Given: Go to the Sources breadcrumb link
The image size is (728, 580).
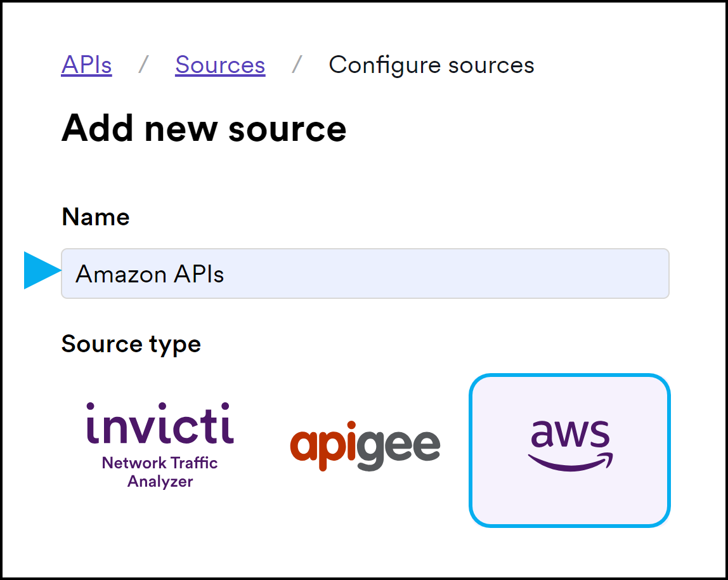Looking at the screenshot, I should click(220, 65).
